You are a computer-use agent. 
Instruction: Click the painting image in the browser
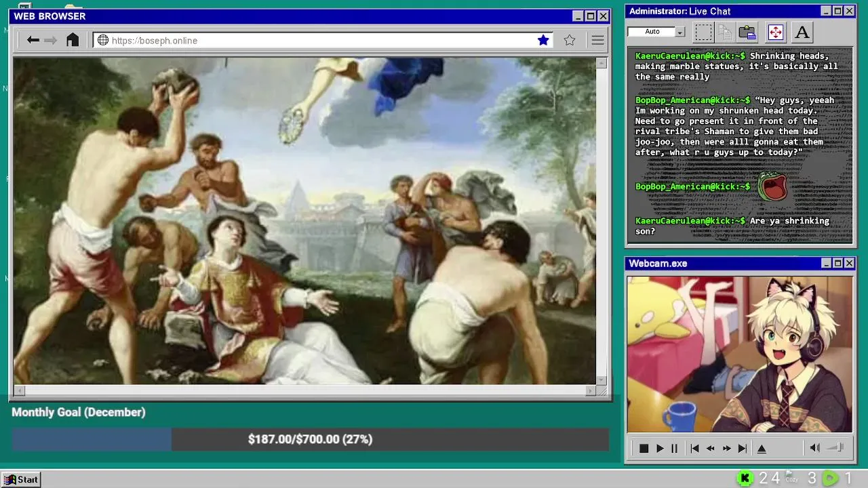(304, 221)
